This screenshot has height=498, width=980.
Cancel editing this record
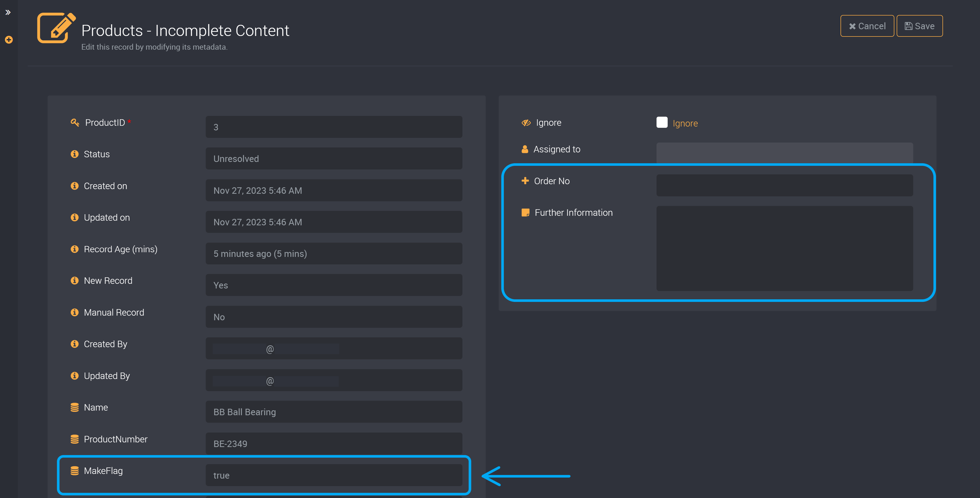(867, 26)
